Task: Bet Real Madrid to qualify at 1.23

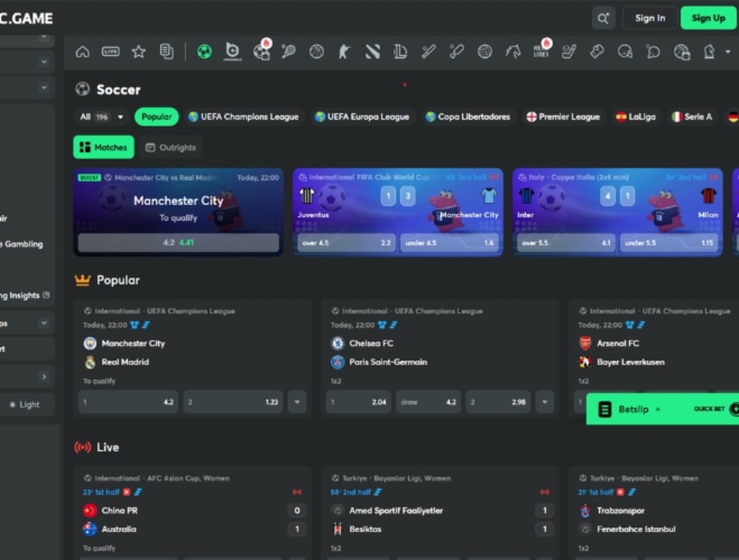Action: click(x=233, y=402)
